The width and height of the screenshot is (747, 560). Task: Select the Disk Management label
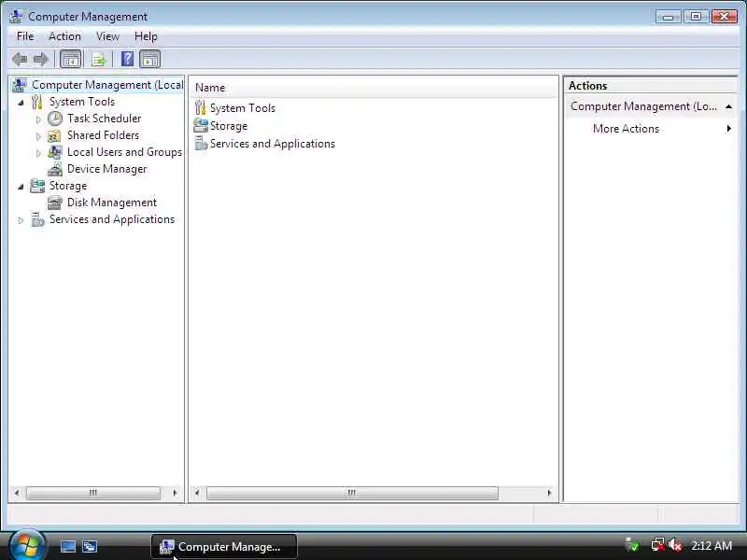pos(112,203)
